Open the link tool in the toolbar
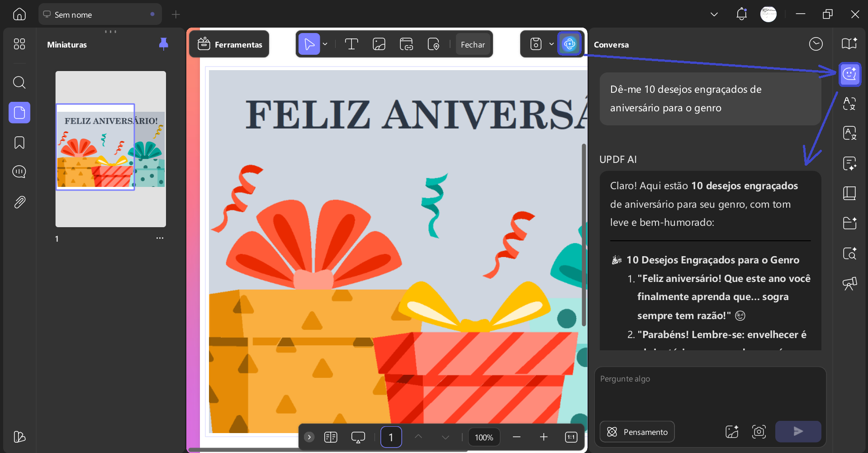 pyautogui.click(x=406, y=44)
